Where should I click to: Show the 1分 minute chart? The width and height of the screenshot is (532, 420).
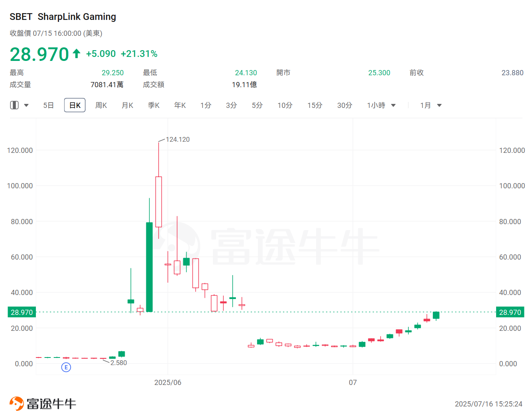206,105
